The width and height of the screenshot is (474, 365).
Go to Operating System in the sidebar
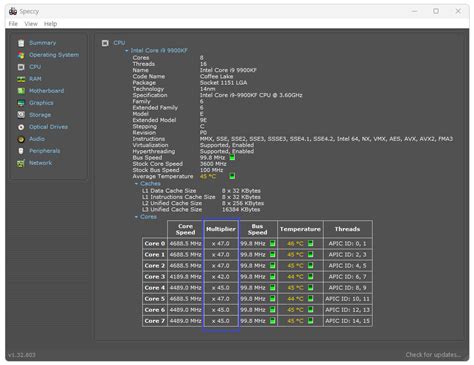[54, 55]
